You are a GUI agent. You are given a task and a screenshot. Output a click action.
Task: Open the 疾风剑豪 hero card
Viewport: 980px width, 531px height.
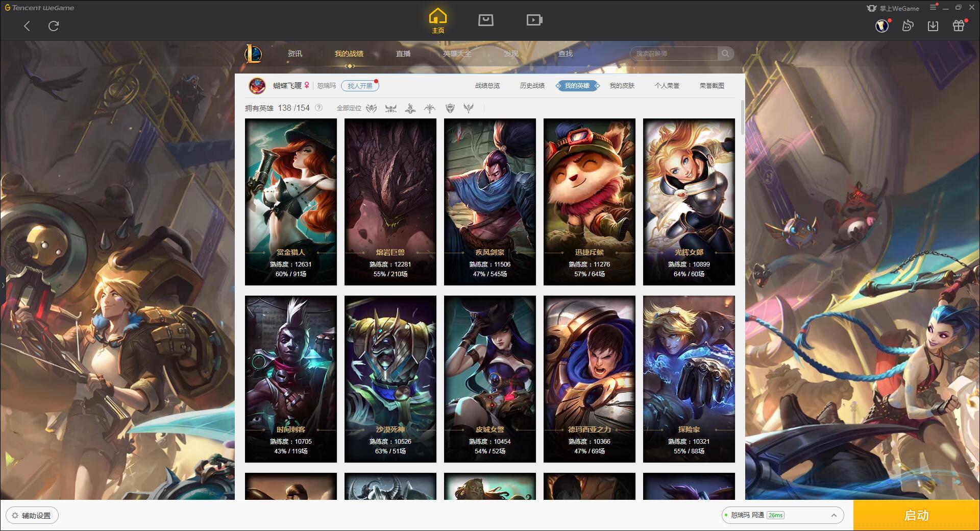pyautogui.click(x=490, y=202)
